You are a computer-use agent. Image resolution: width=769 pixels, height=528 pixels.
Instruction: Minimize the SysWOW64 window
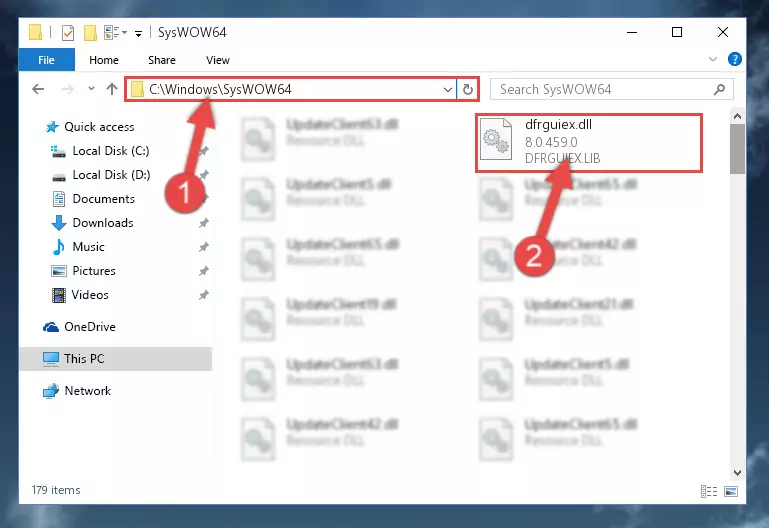632,32
